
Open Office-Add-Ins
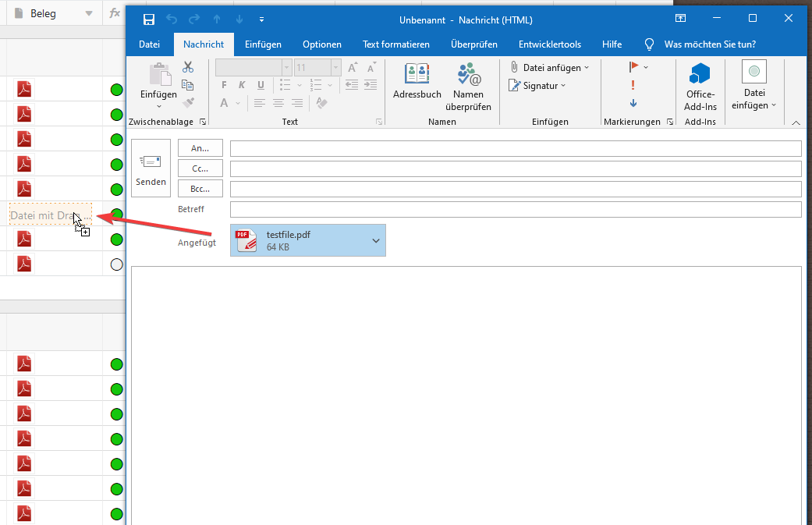[x=700, y=87]
